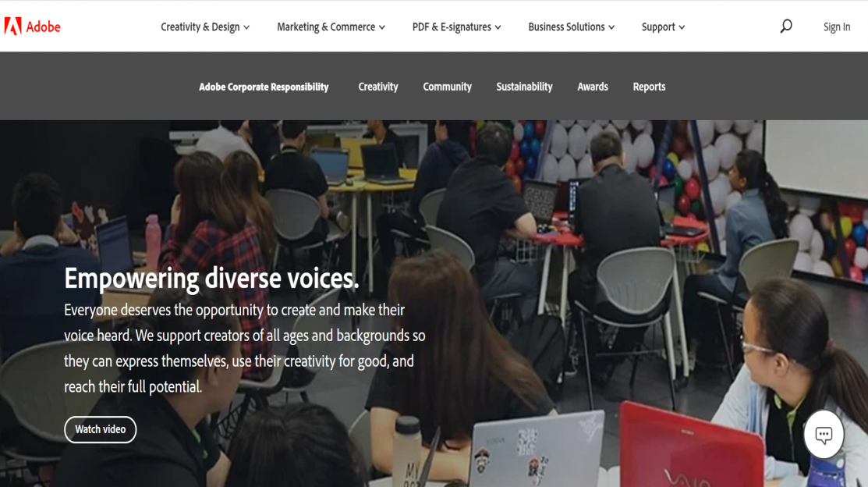This screenshot has width=868, height=487.
Task: Click the Empowering diverse voices heading
Action: [x=211, y=278]
